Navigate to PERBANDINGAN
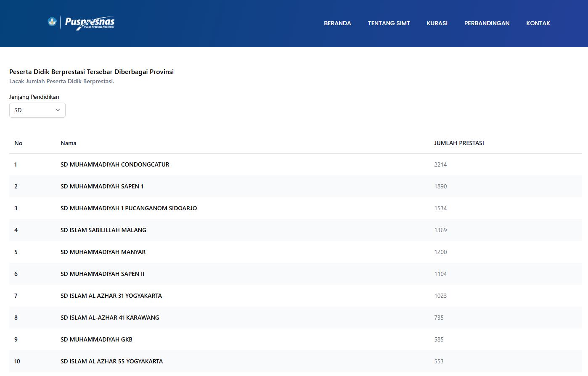 487,23
